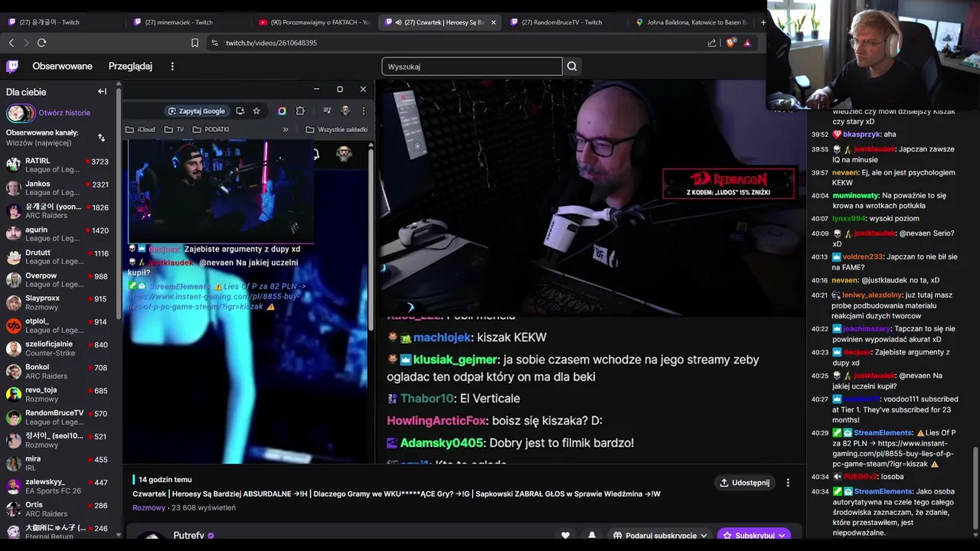Open the Rozmowy category link
This screenshot has height=551, width=980.
(149, 507)
